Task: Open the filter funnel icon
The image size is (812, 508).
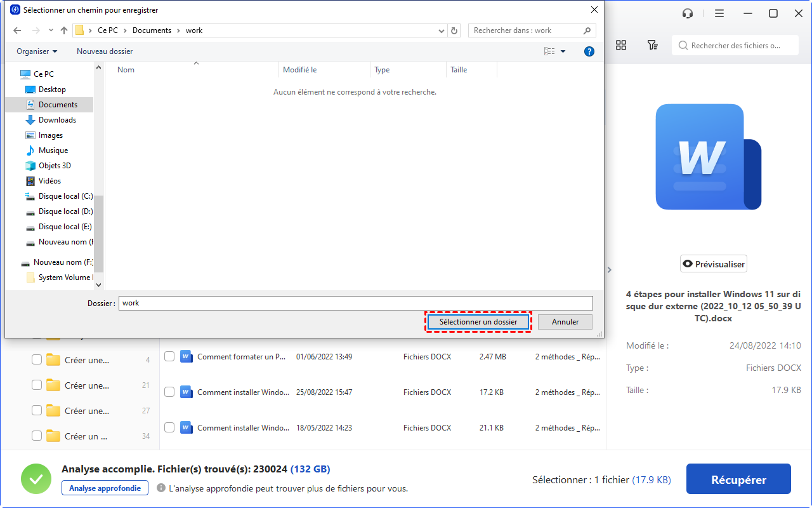Action: pyautogui.click(x=652, y=45)
